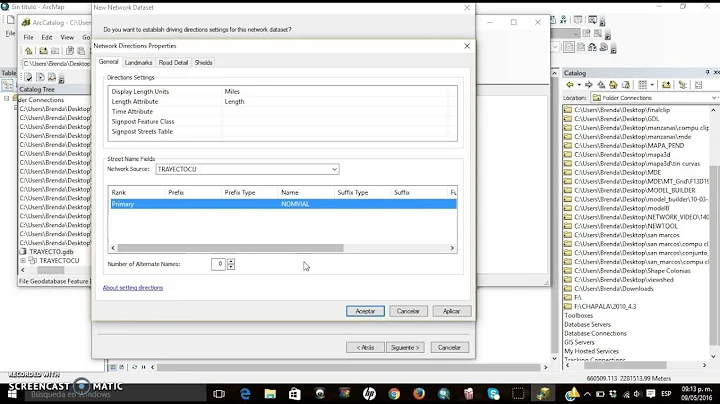Select Database Servers in the Catalog panel
This screenshot has width=720, height=404.
pos(587,325)
